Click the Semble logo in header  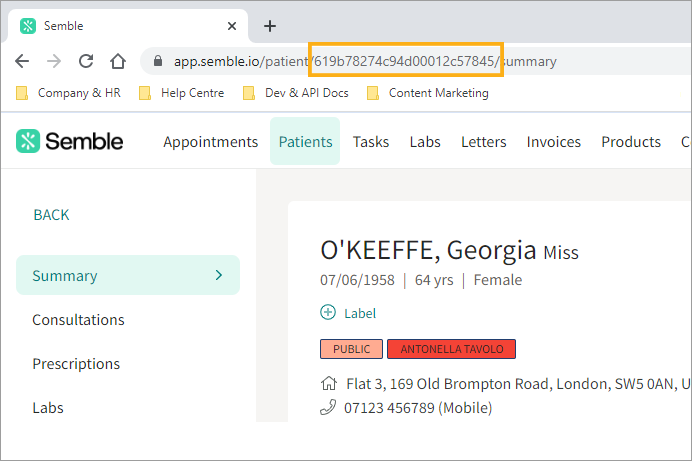(x=70, y=141)
